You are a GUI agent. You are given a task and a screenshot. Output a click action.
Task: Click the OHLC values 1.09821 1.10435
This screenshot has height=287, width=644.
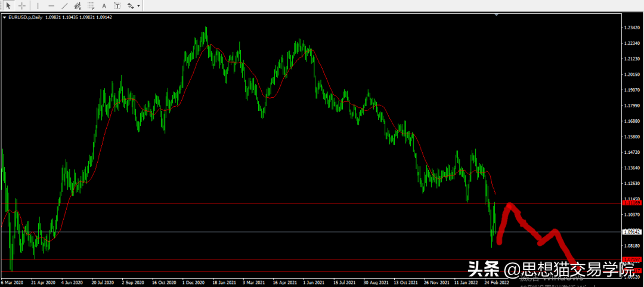(60, 17)
